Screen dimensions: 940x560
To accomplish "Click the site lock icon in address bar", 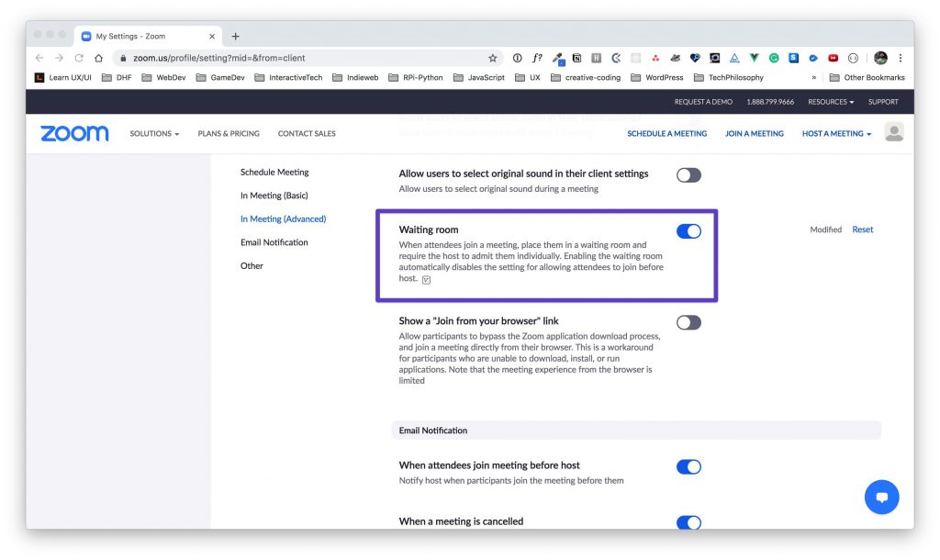I will (123, 58).
